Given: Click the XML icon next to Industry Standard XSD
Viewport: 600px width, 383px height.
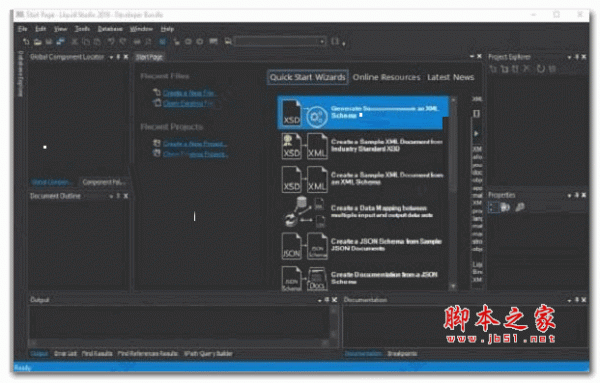Looking at the screenshot, I should (317, 146).
